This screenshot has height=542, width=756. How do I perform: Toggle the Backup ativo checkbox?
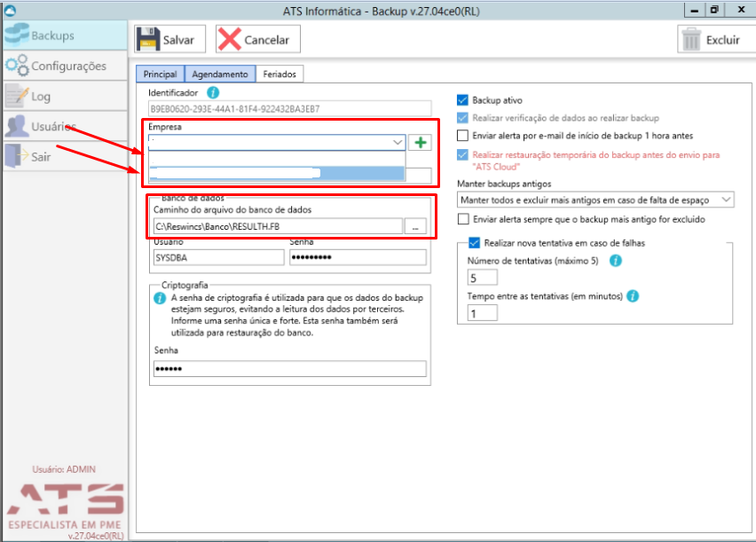pyautogui.click(x=462, y=100)
